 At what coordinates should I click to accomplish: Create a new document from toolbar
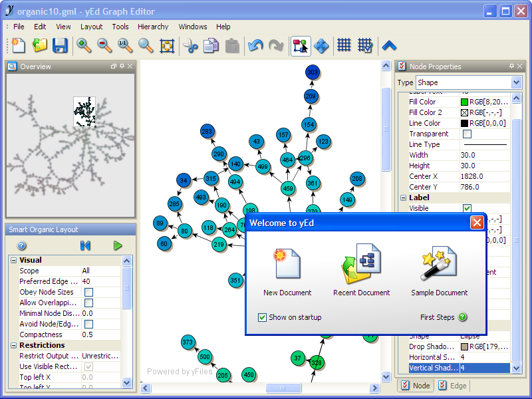19,45
